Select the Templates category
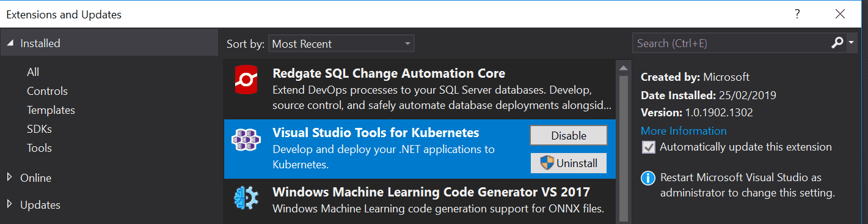 51,110
